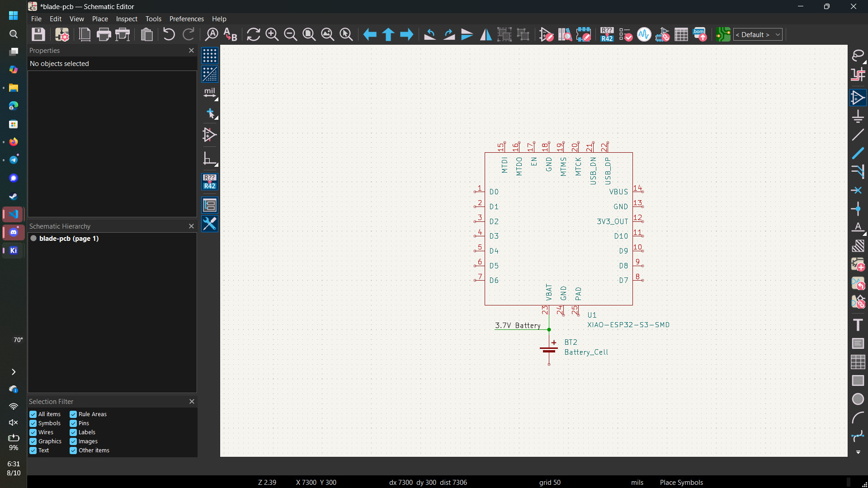Open Firefox from the Windows taskbar
The image size is (868, 488).
[x=14, y=142]
